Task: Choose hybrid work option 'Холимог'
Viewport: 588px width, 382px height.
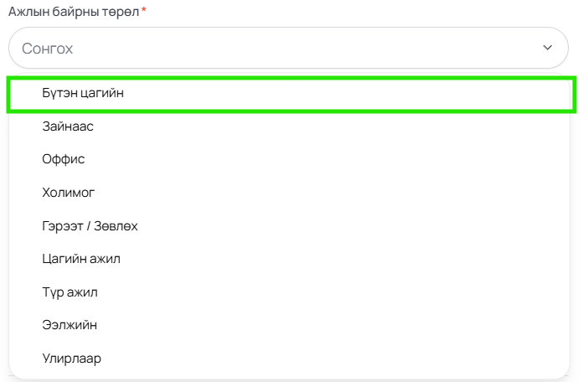Action: tap(289, 193)
